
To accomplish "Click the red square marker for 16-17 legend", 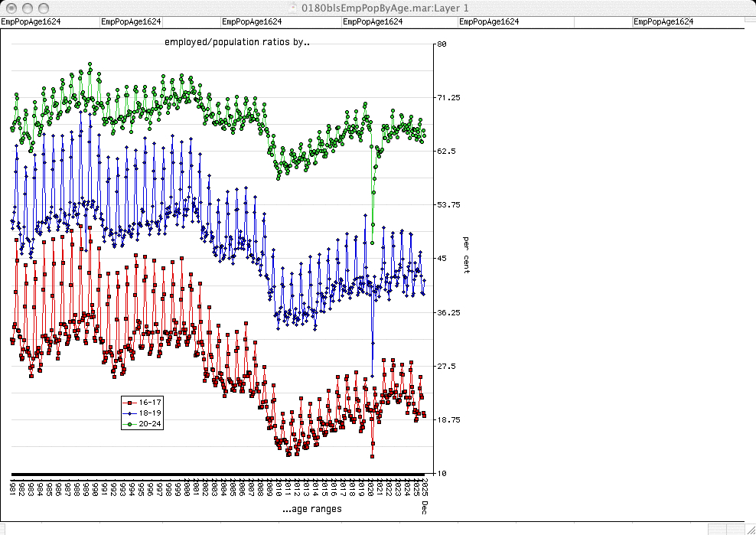I will [131, 402].
